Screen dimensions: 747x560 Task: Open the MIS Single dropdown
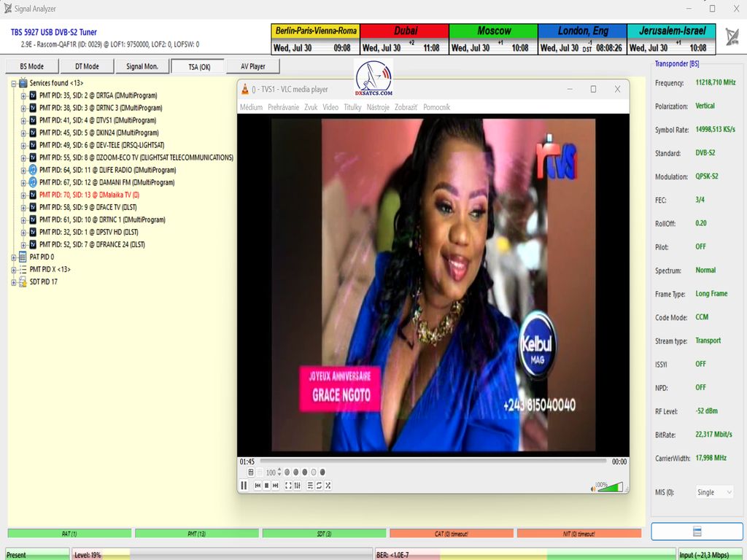pyautogui.click(x=714, y=492)
